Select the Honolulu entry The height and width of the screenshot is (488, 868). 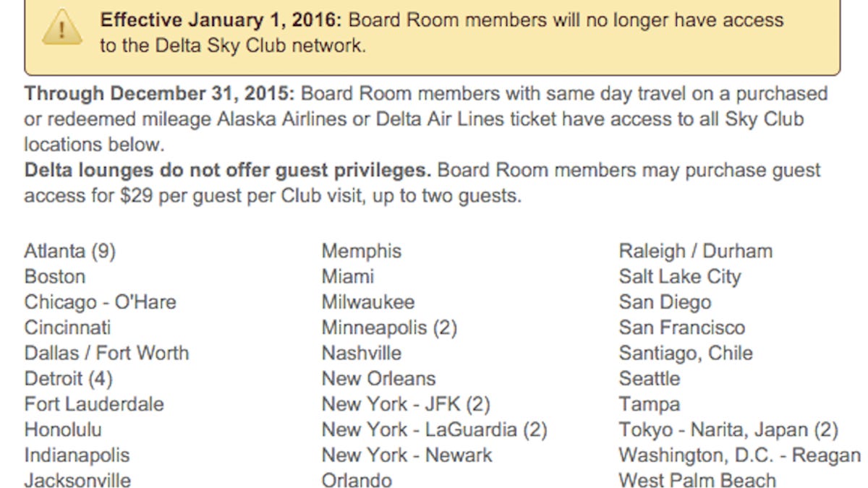pyautogui.click(x=63, y=429)
